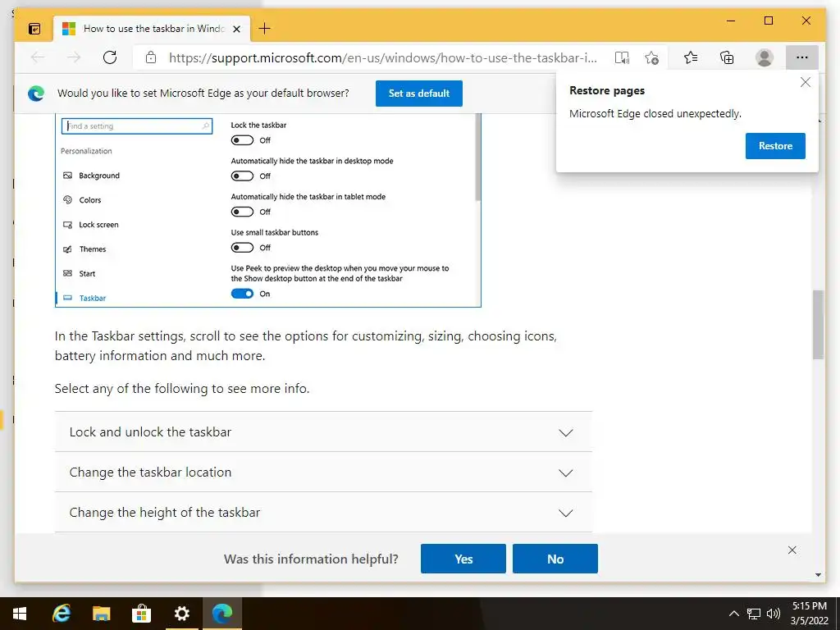
Task: Open a new tab with plus icon
Action: click(265, 29)
